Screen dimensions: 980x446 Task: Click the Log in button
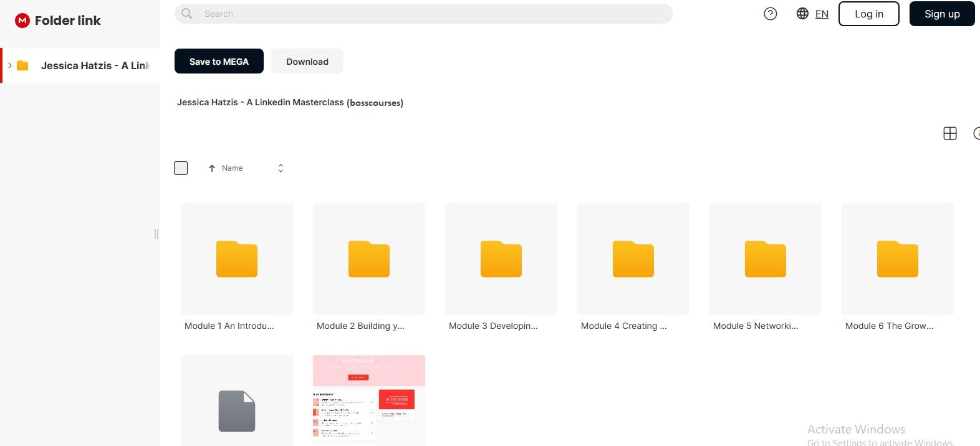[x=868, y=14]
